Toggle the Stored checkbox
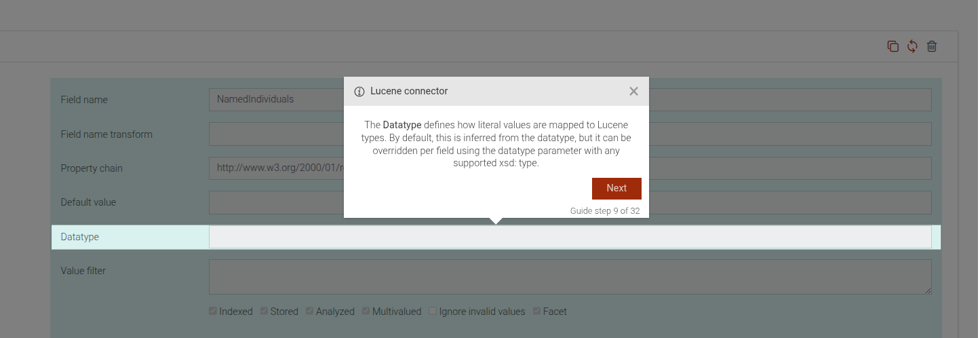The image size is (980, 338). 264,312
